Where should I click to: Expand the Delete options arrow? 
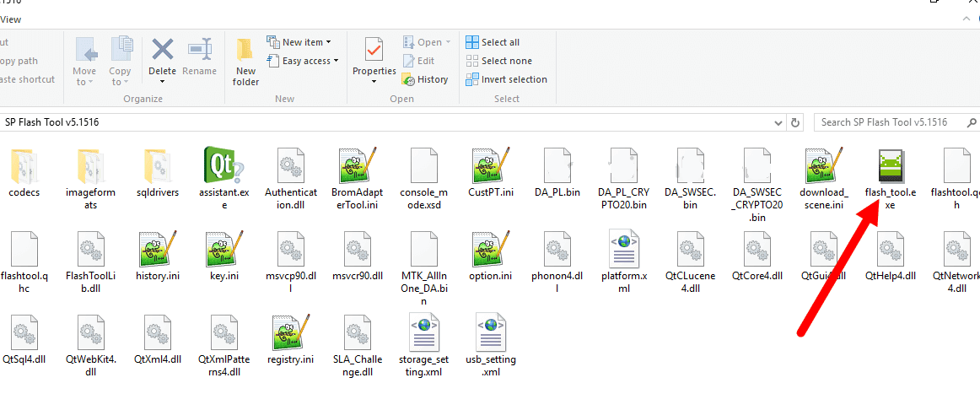pos(163,82)
